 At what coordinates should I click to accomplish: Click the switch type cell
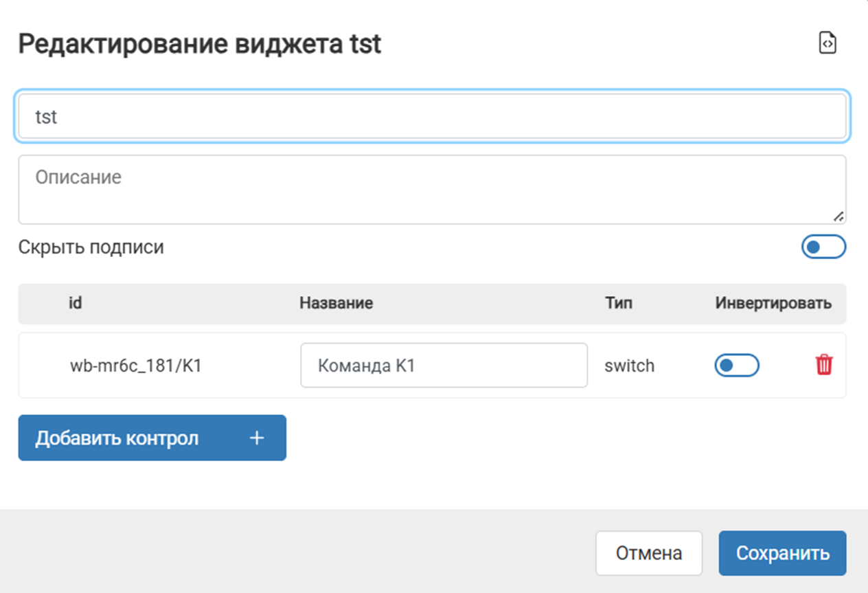[630, 366]
